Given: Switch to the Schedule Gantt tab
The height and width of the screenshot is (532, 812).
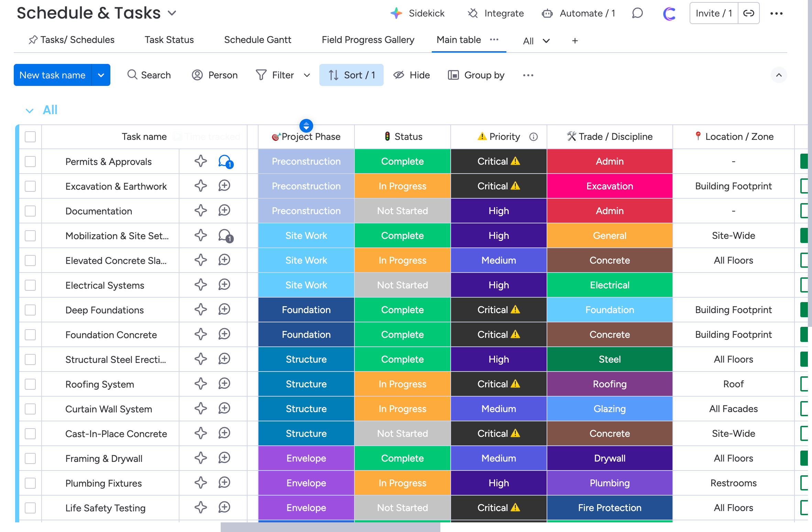Looking at the screenshot, I should point(257,40).
